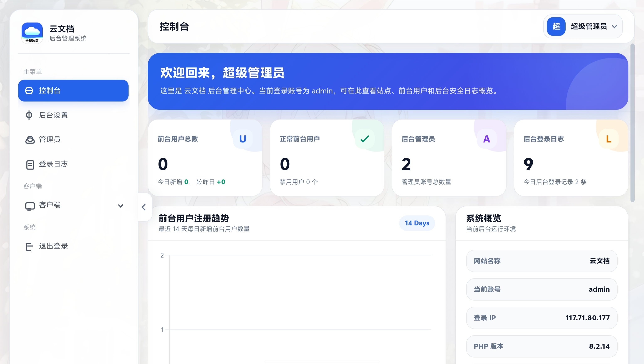Click the 后台管理员 count of 2
The image size is (644, 364).
[x=406, y=165]
